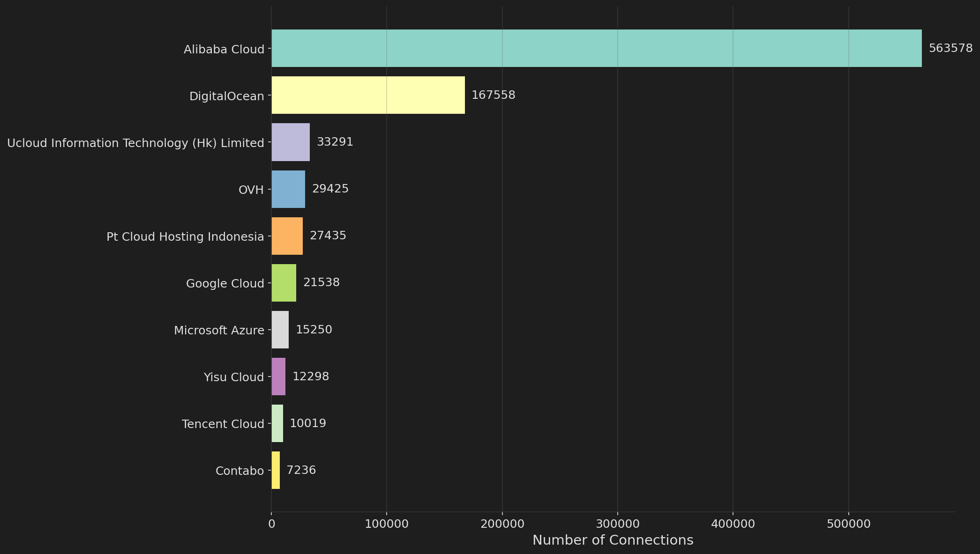Click the 500000 x-axis tick label
The width and height of the screenshot is (980, 554).
848,524
